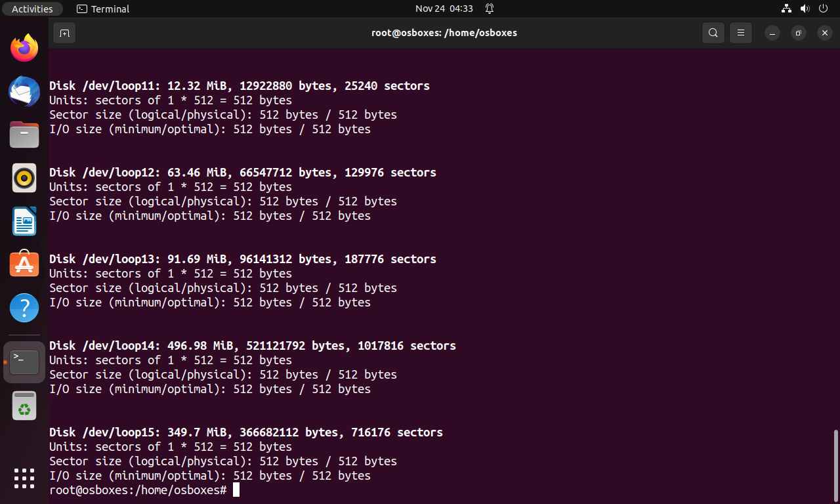840x504 pixels.
Task: Click the Disk /dev/loop13 header line
Action: [243, 259]
